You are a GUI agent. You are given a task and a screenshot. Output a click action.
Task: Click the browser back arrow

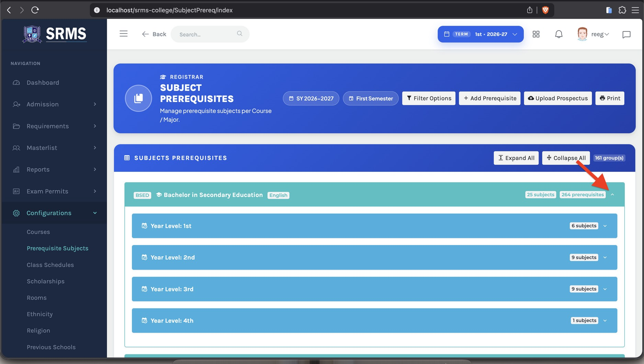point(9,10)
